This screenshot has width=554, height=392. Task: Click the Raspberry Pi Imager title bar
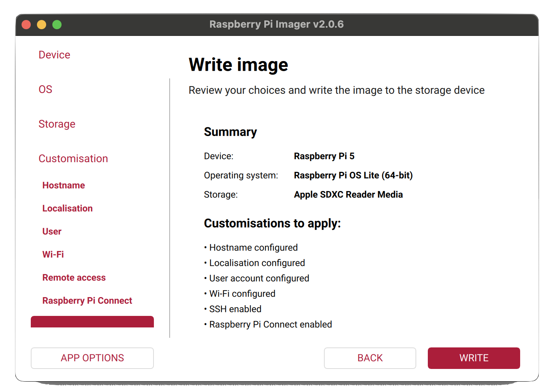point(277,24)
